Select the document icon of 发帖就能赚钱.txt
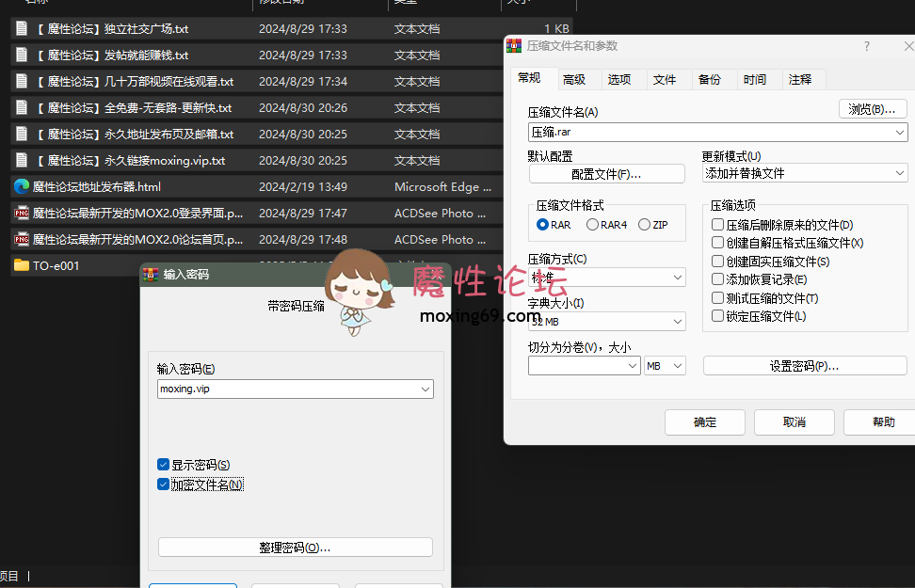915x588 pixels. (x=22, y=55)
